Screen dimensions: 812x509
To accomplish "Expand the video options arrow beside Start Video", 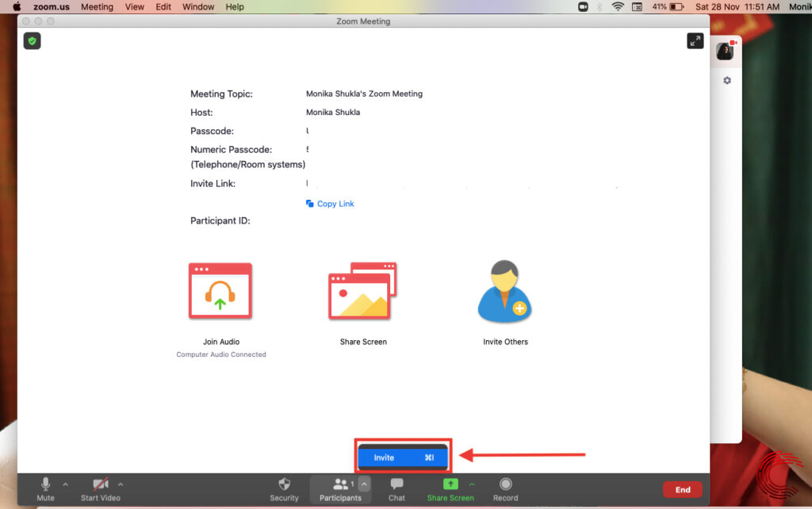I will tap(121, 484).
